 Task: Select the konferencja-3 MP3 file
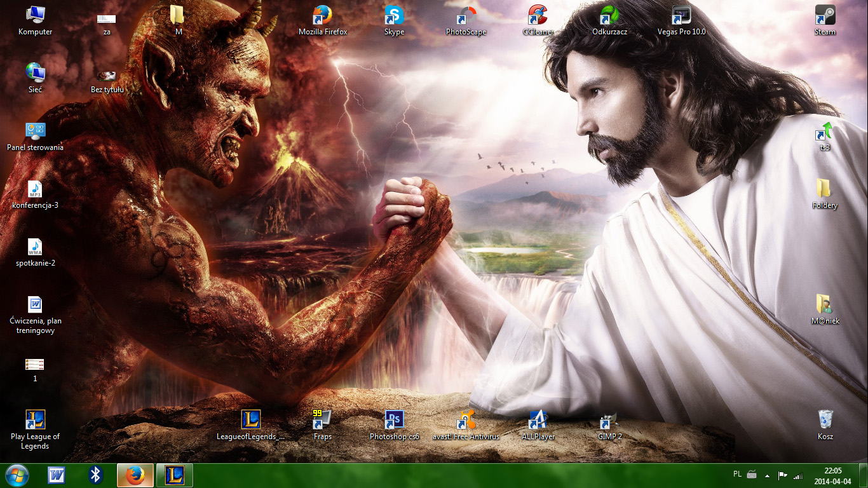click(35, 193)
